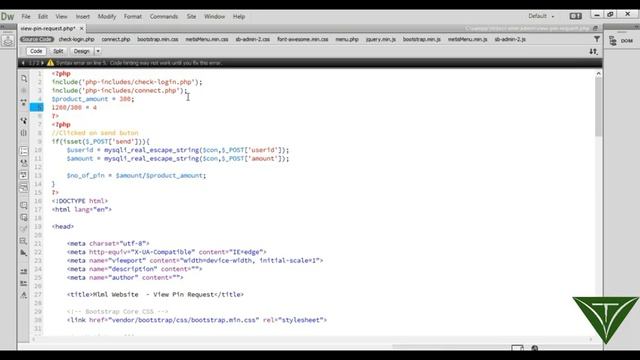Open related file menu.php
Image resolution: width=640 pixels, height=360 pixels.
[x=347, y=39]
